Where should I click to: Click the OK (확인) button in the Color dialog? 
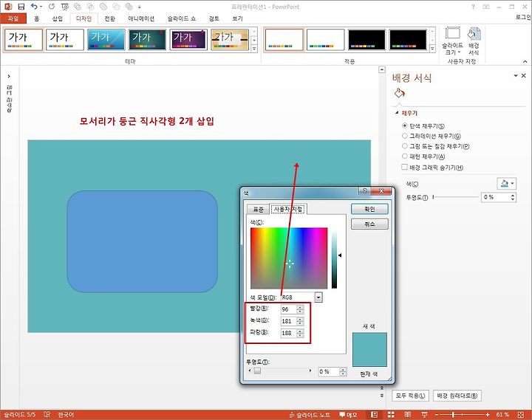coord(369,209)
